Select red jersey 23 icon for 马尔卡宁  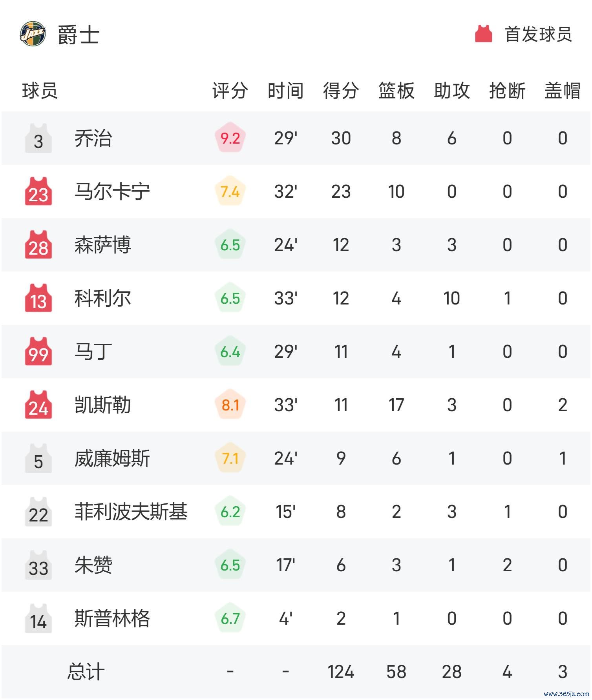coord(38,191)
